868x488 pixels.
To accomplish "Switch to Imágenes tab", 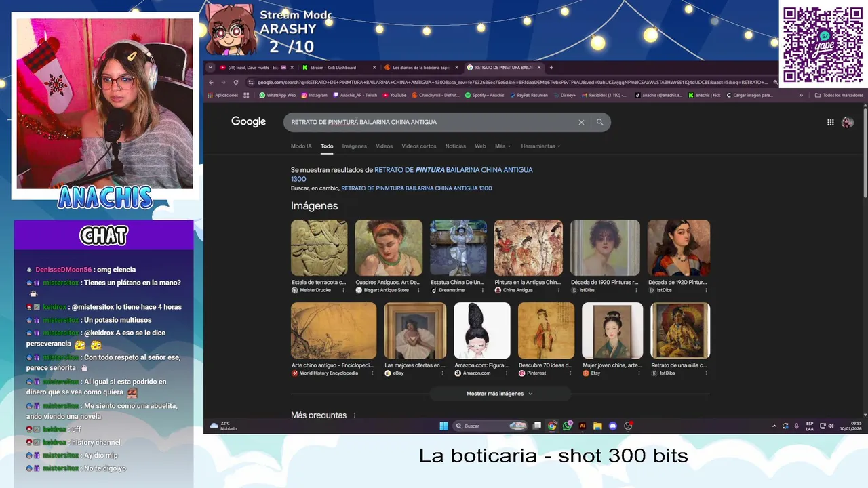I will (x=354, y=146).
